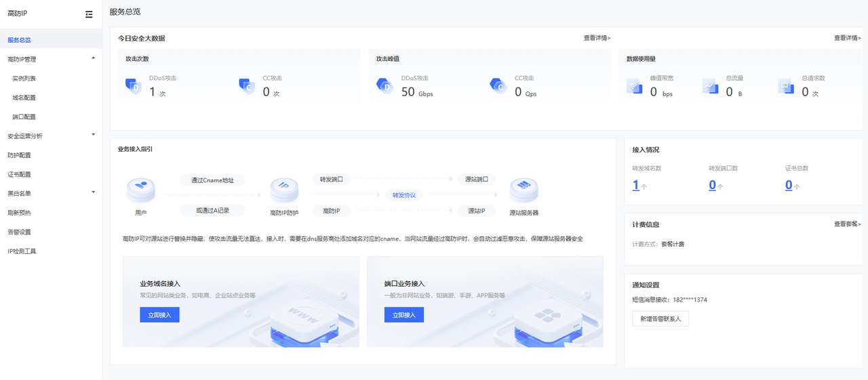Open 服务总览 in the sidebar
The image size is (868, 380).
pyautogui.click(x=51, y=40)
